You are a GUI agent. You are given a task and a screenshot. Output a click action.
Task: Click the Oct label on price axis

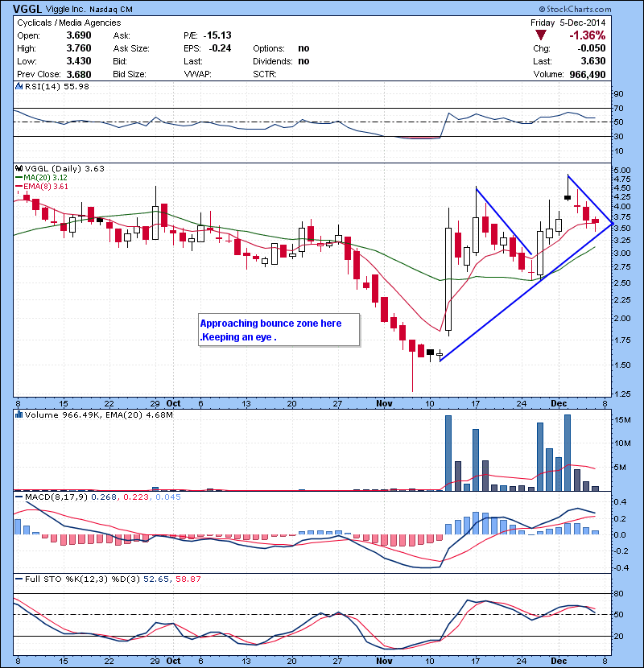coord(173,403)
